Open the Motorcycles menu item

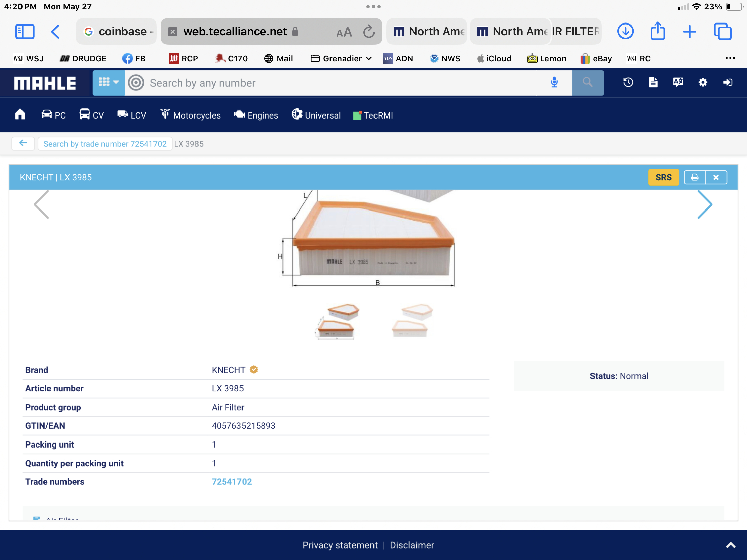(x=190, y=115)
